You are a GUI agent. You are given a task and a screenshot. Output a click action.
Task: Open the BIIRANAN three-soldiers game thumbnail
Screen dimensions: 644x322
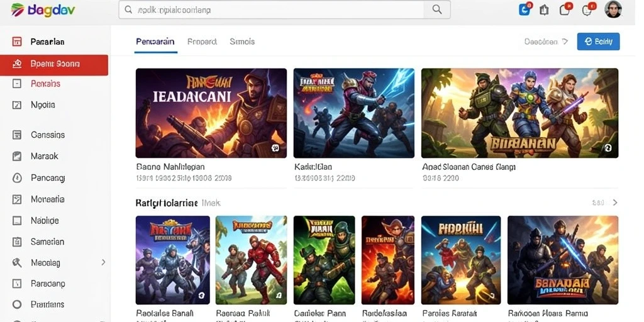pos(519,113)
